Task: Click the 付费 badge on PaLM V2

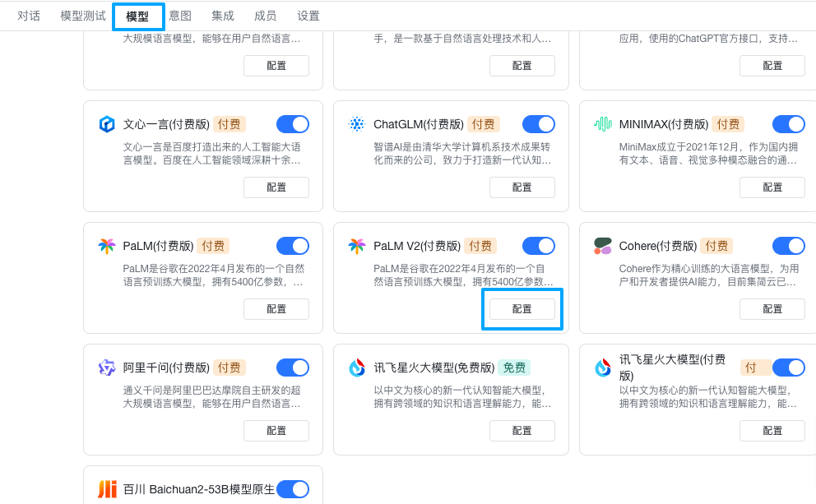Action: 480,246
